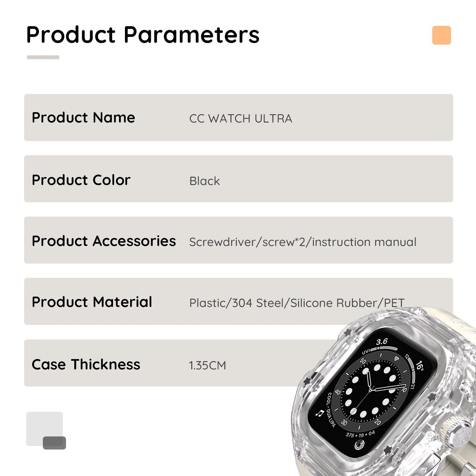Click Screwdriver/screw*2/instruction manual text

click(x=303, y=242)
